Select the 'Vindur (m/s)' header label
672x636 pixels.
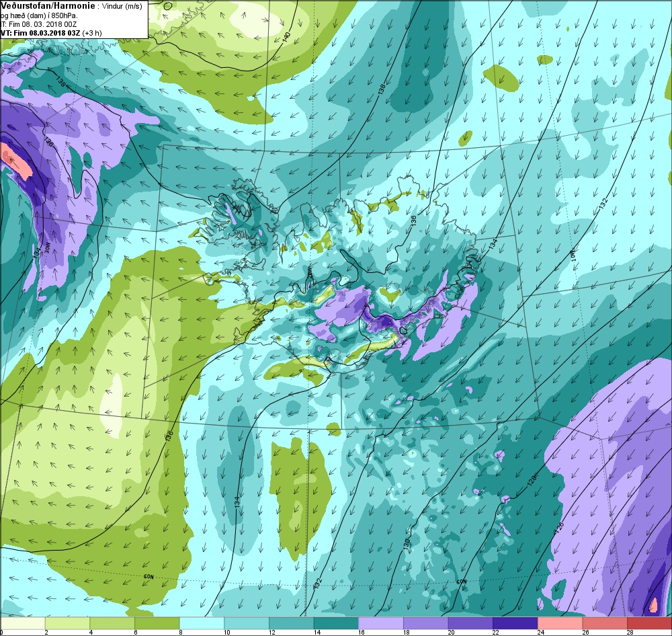pyautogui.click(x=122, y=7)
